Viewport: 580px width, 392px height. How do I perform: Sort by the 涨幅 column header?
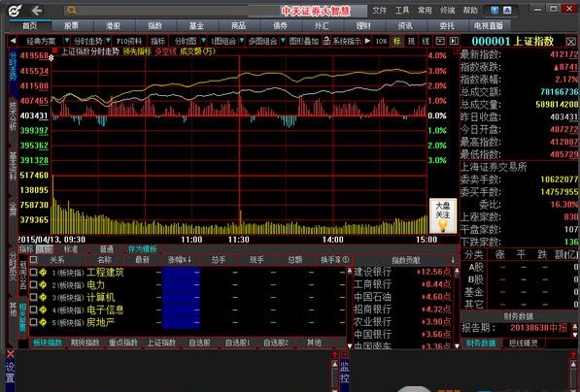(180, 260)
